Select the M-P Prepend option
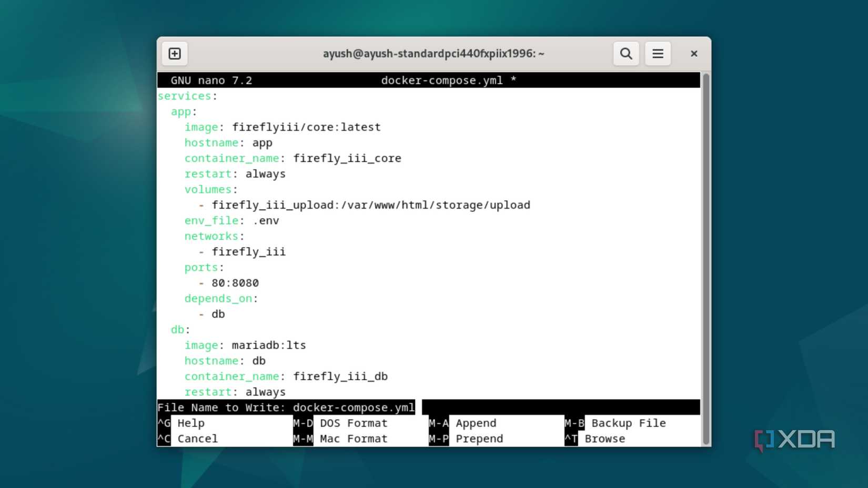 466,439
